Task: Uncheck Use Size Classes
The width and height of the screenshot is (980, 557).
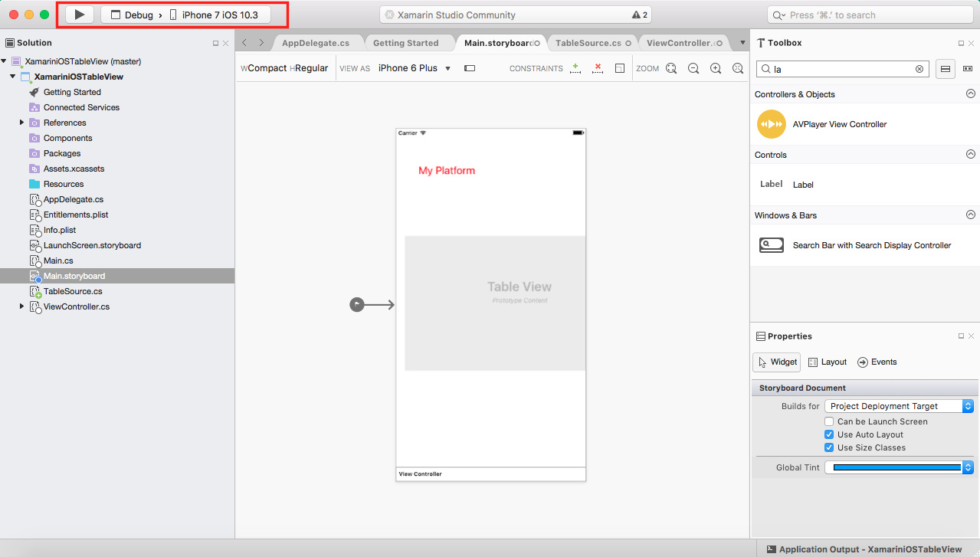Action: (828, 447)
